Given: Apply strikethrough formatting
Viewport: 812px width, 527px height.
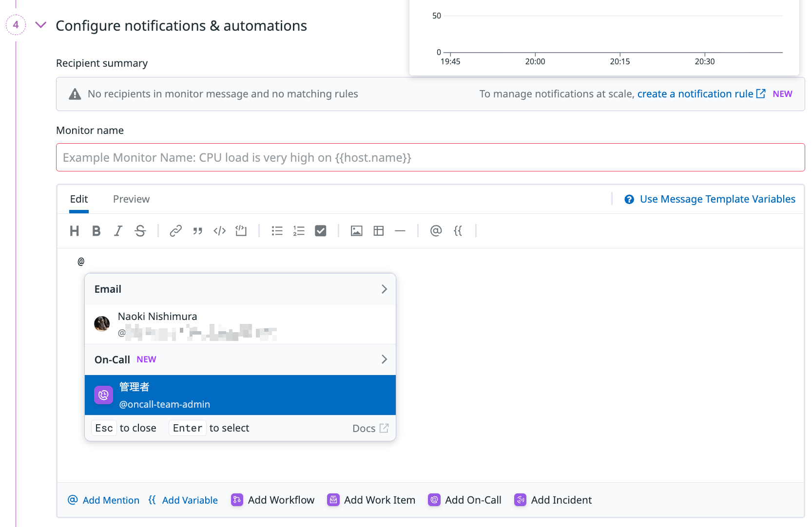Looking at the screenshot, I should coord(140,231).
